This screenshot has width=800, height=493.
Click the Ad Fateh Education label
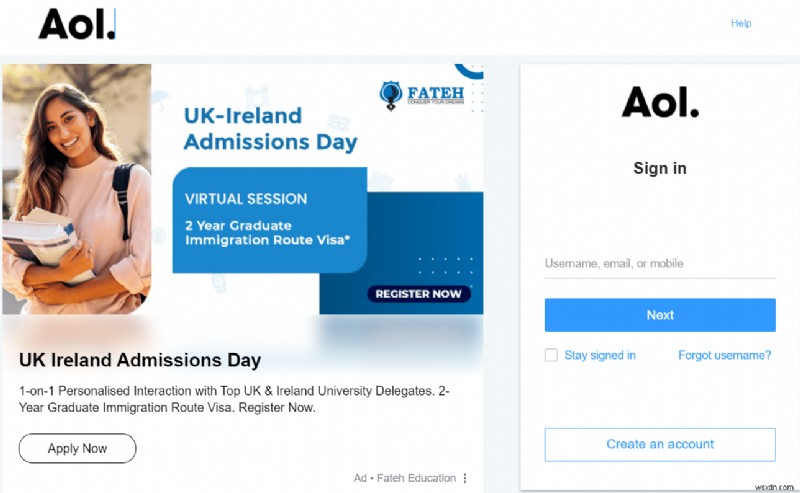click(x=404, y=478)
